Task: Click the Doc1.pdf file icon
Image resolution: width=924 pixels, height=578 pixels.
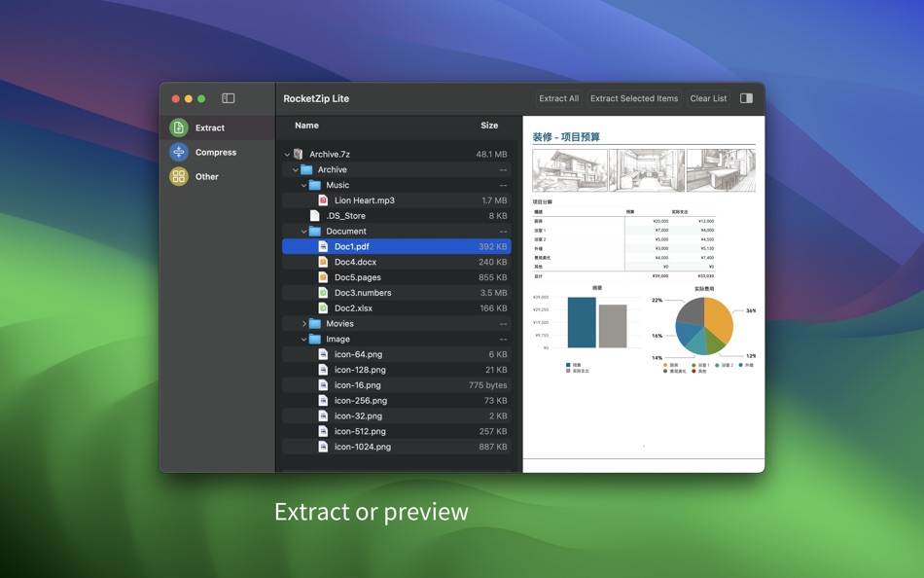Action: point(323,246)
